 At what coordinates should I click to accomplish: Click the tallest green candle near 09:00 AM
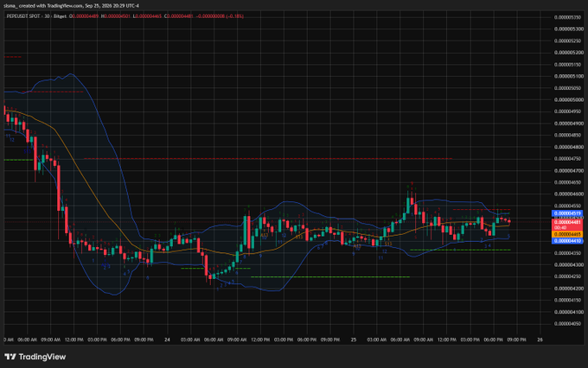245,230
